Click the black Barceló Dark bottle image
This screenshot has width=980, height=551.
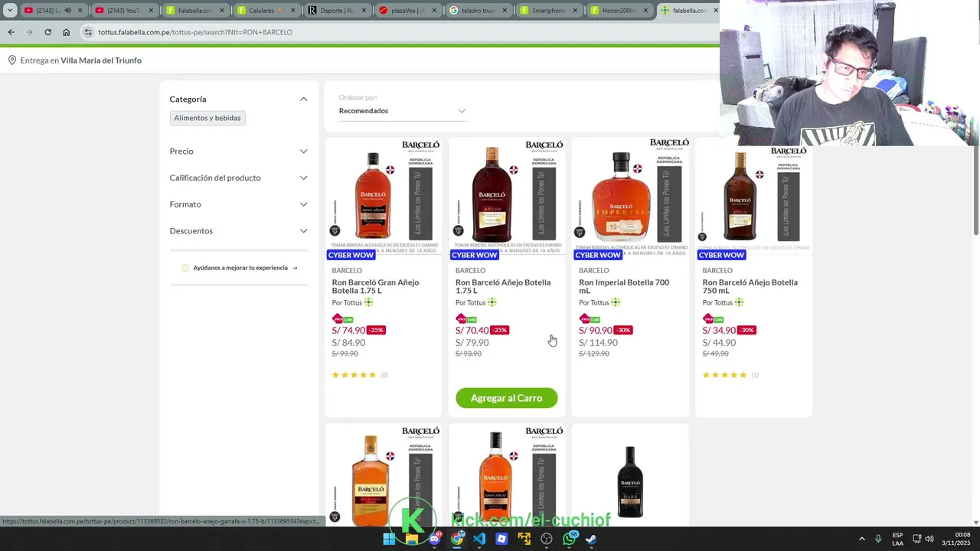tap(630, 482)
